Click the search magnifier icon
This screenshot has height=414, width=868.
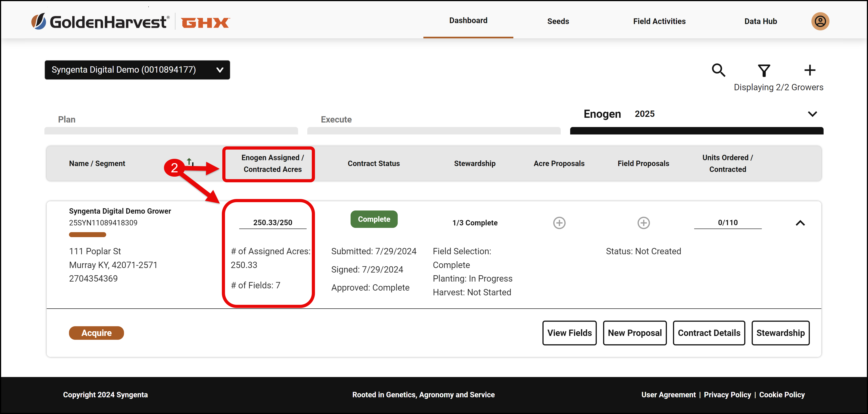pos(718,70)
